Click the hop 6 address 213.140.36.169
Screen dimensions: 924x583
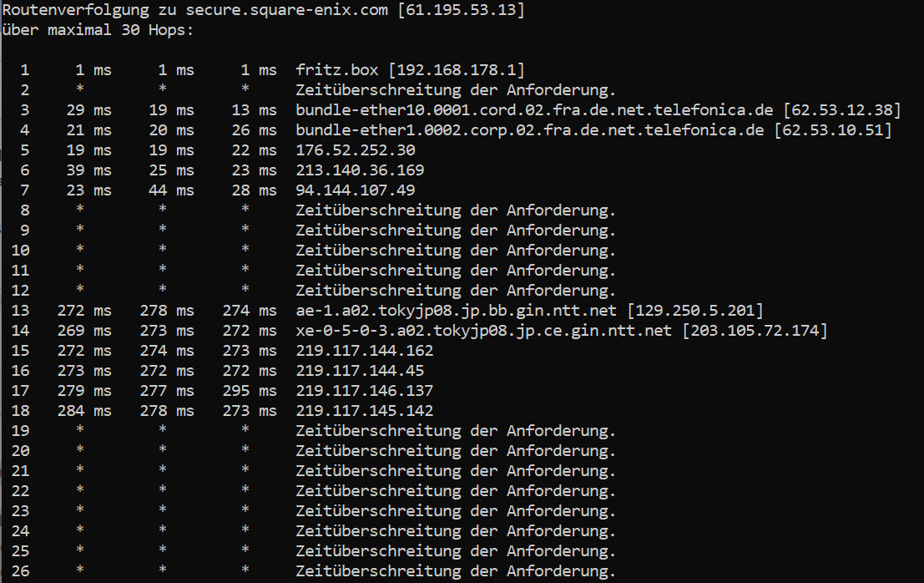(360, 170)
